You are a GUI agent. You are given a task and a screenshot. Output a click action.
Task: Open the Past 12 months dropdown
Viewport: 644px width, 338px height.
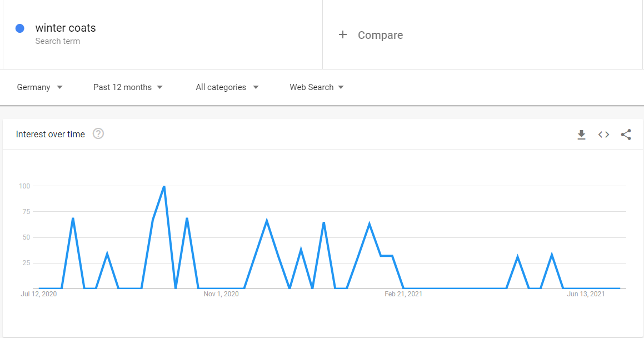(x=128, y=87)
